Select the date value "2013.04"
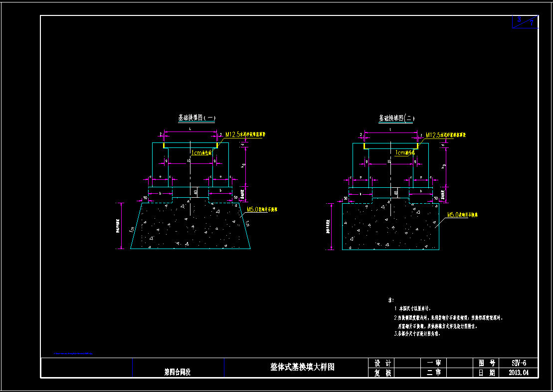Screen dimensions: 553x392 (x=519, y=373)
